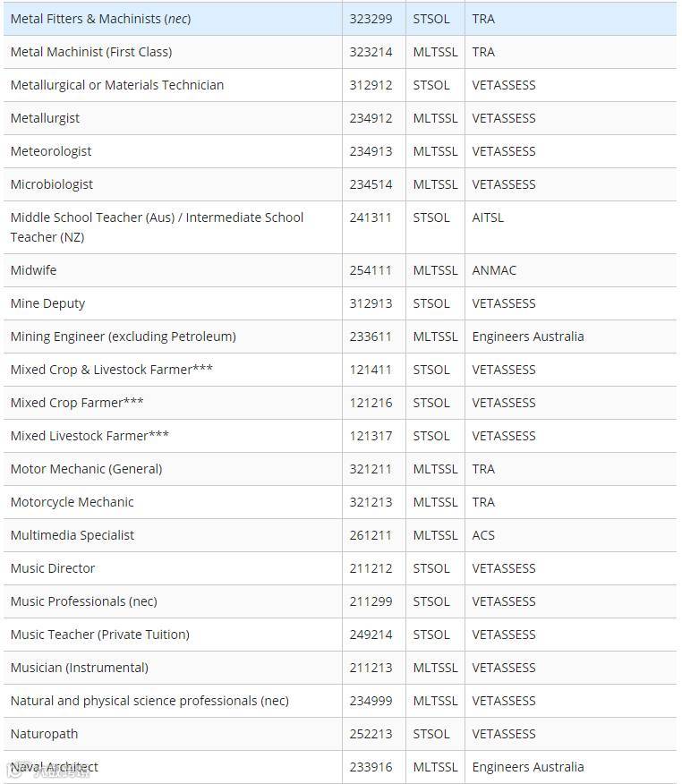This screenshot has height=784, width=682.
Task: Click the AITSL assessing authority cell
Action: click(x=488, y=217)
